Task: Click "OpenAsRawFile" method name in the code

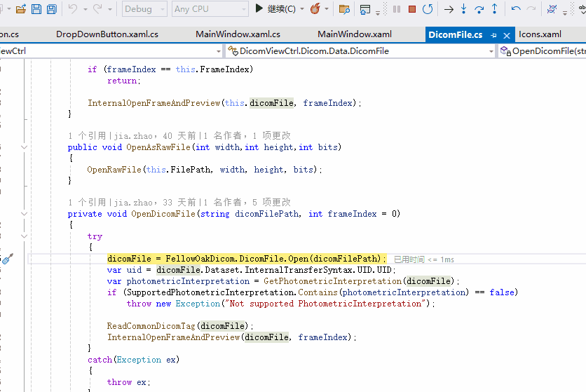Action: coord(158,147)
